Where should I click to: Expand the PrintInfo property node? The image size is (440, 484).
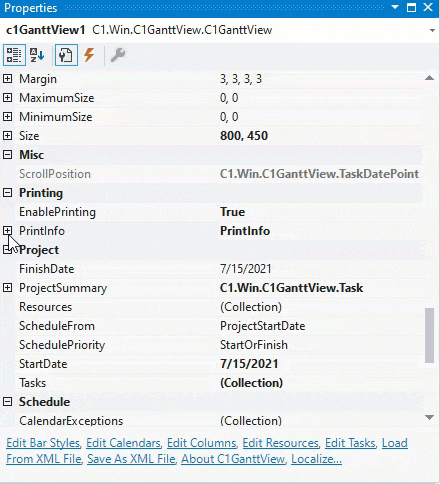point(8,231)
